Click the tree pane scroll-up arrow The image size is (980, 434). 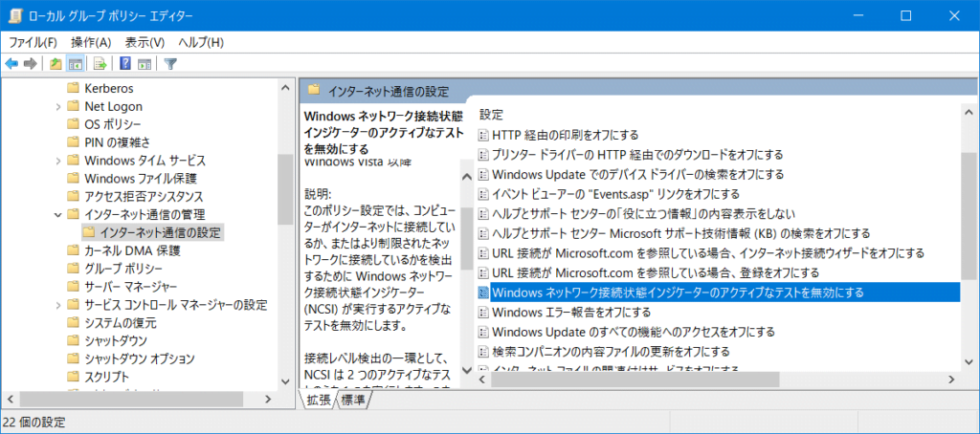[x=285, y=88]
